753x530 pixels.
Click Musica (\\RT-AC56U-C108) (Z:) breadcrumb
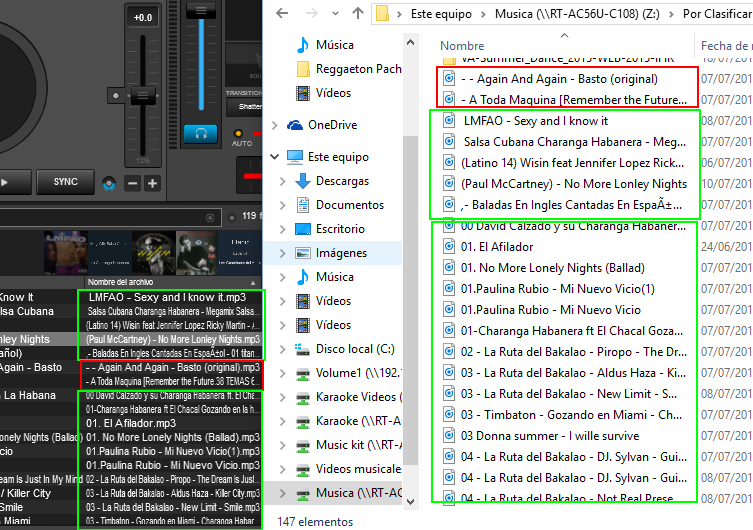[577, 14]
